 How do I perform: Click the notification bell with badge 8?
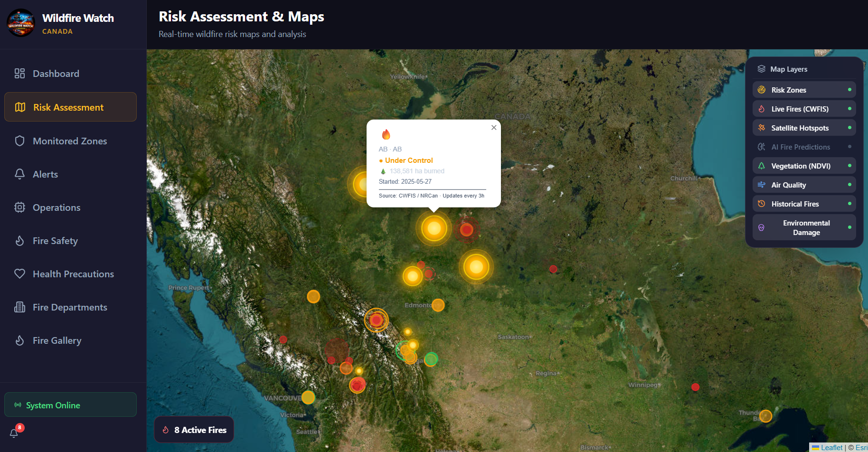tap(14, 433)
